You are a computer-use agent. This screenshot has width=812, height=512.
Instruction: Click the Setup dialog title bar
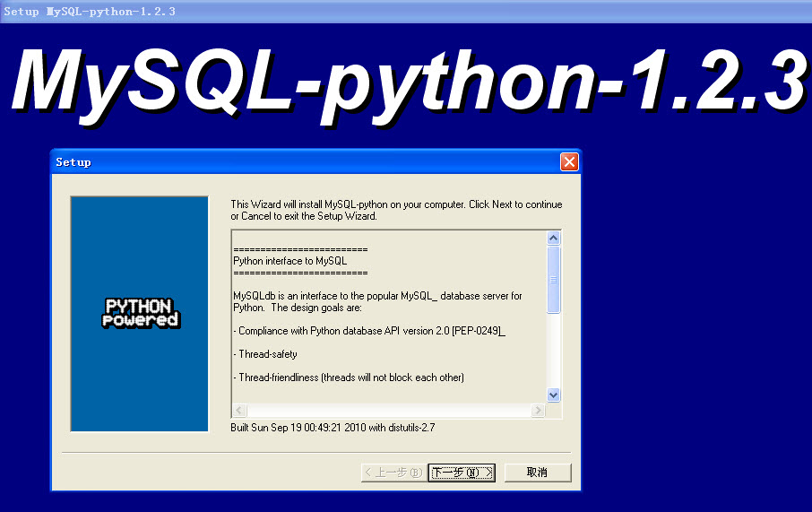305,162
